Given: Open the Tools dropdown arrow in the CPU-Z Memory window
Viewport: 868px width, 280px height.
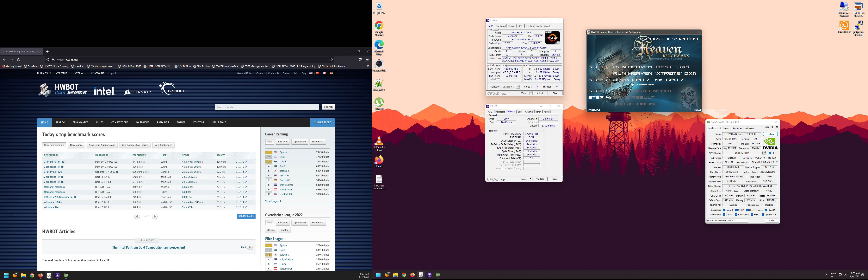Looking at the screenshot, I should (x=531, y=179).
